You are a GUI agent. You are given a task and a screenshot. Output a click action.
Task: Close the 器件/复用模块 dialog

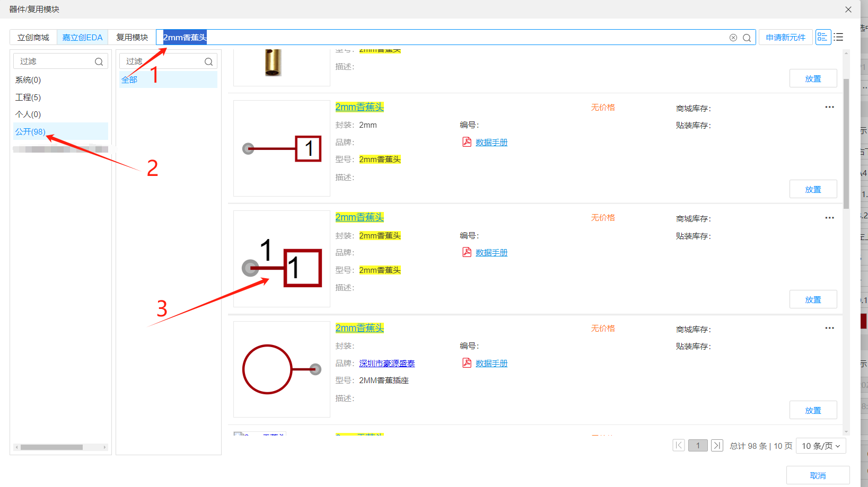[x=848, y=10]
